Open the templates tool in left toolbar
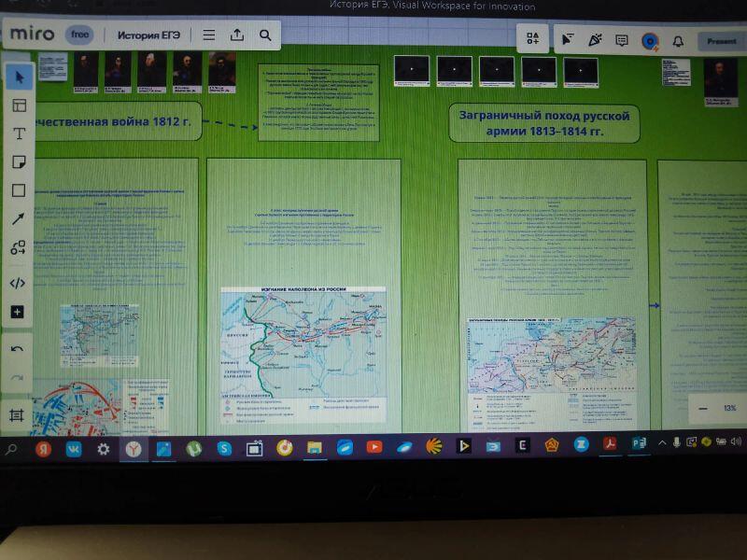The height and width of the screenshot is (560, 747). 18,105
